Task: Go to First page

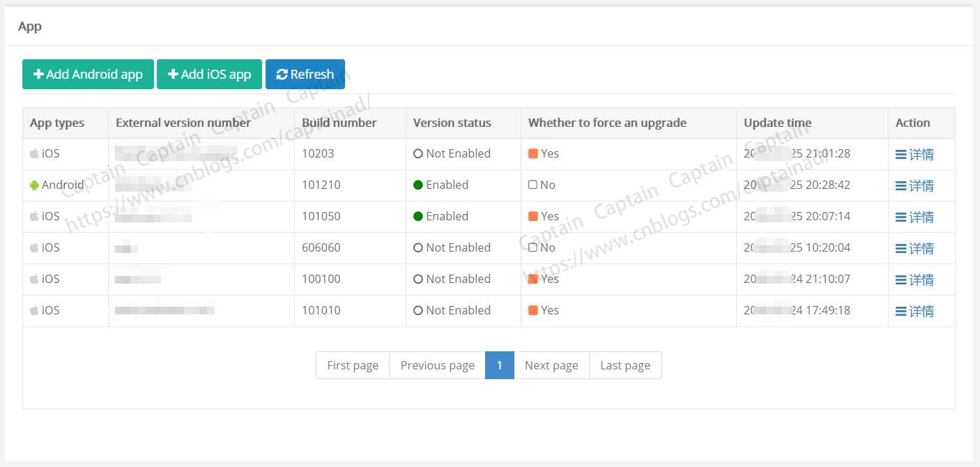Action: [x=353, y=365]
